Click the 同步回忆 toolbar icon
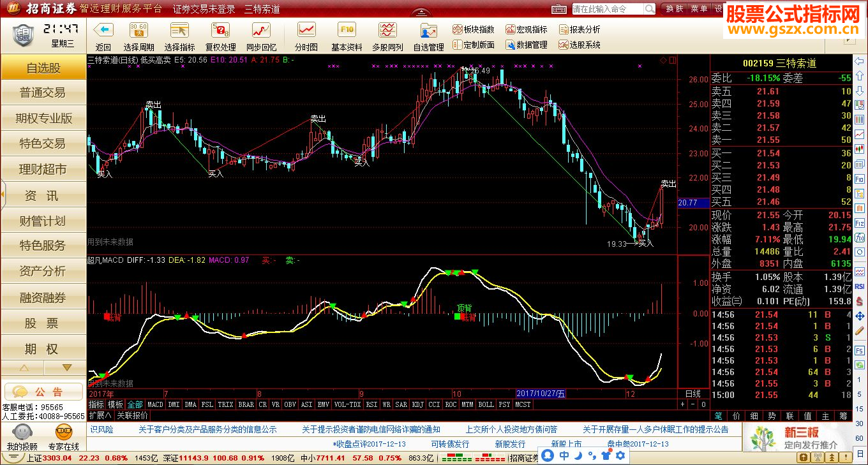868x465 pixels. coord(261,30)
